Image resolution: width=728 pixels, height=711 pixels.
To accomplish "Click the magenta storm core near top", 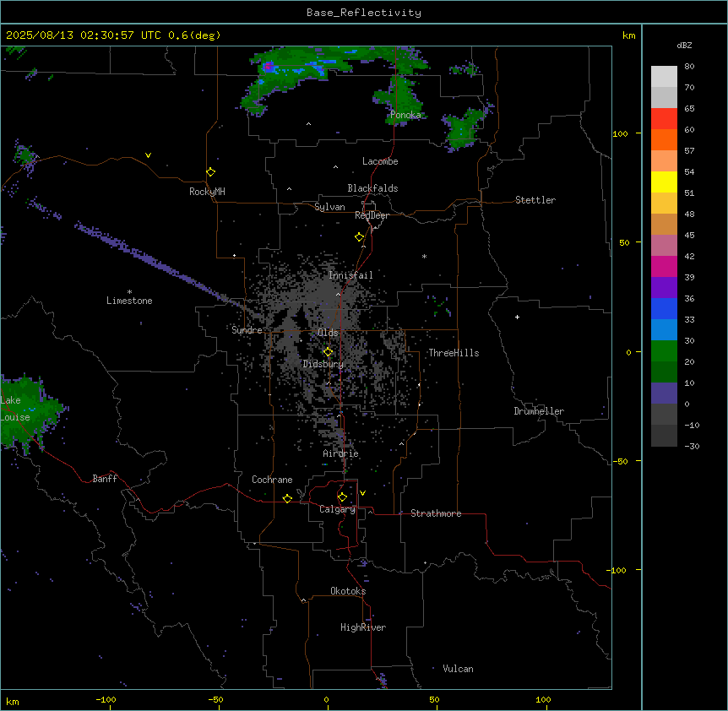I will (269, 68).
